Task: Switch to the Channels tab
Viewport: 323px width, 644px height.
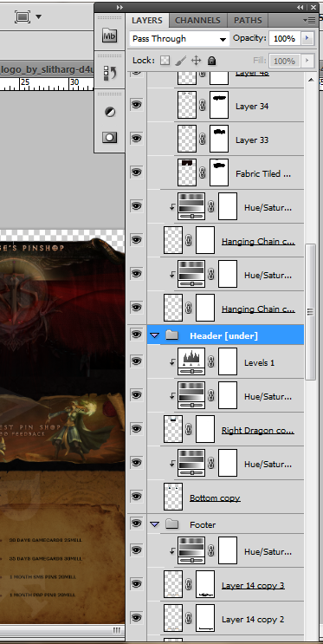Action: coord(197,20)
